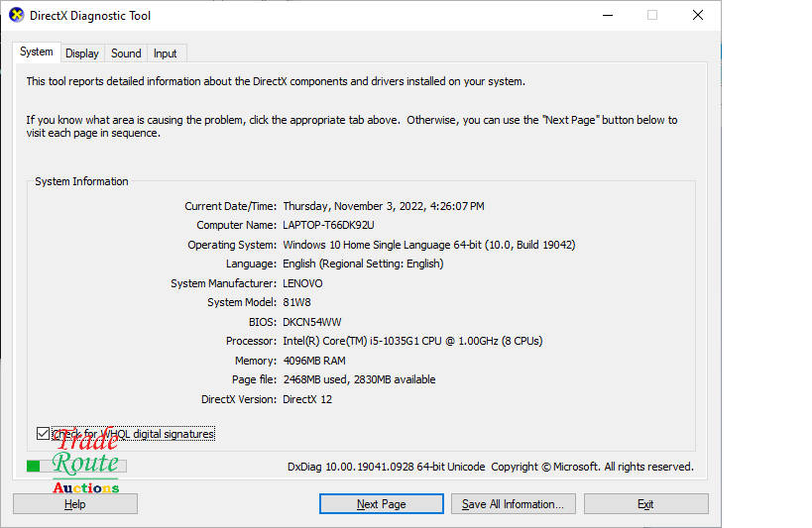Switch to the Display tab
The width and height of the screenshot is (812, 528).
[x=82, y=53]
